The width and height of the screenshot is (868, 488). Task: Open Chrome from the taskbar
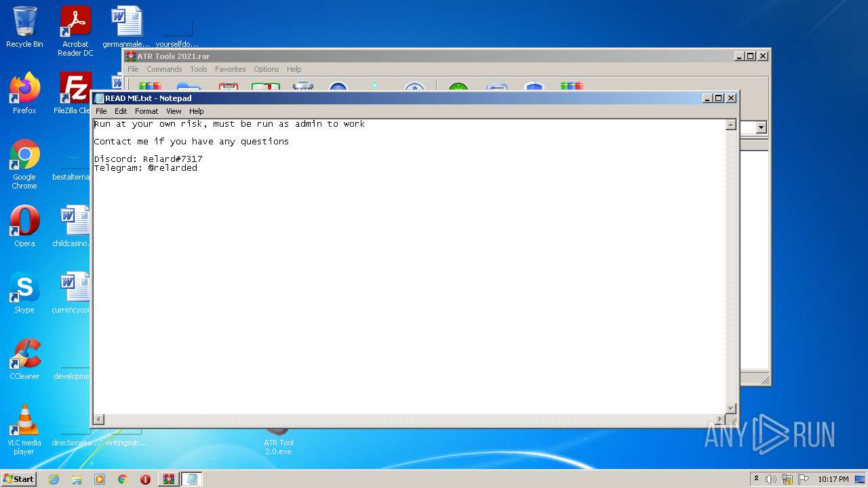pyautogui.click(x=123, y=479)
